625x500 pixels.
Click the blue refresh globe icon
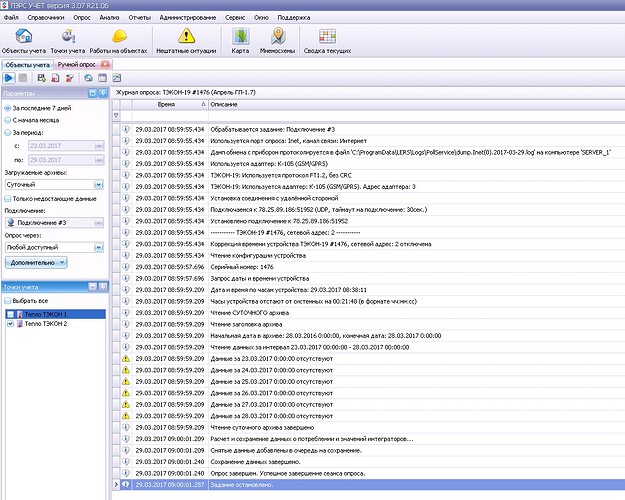tap(88, 78)
